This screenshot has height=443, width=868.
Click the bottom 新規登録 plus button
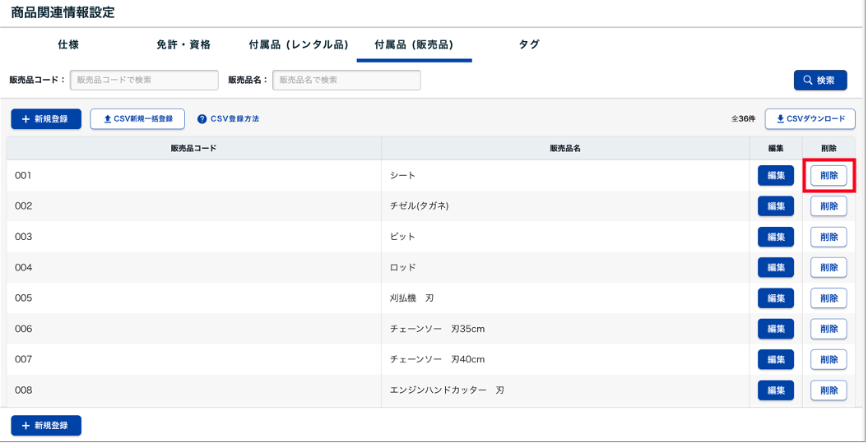point(46,426)
